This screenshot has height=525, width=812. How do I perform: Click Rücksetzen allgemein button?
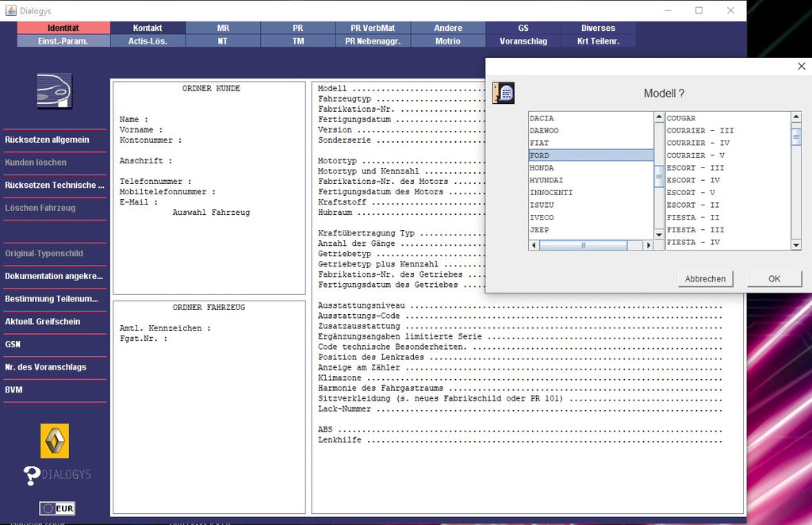[x=55, y=140]
